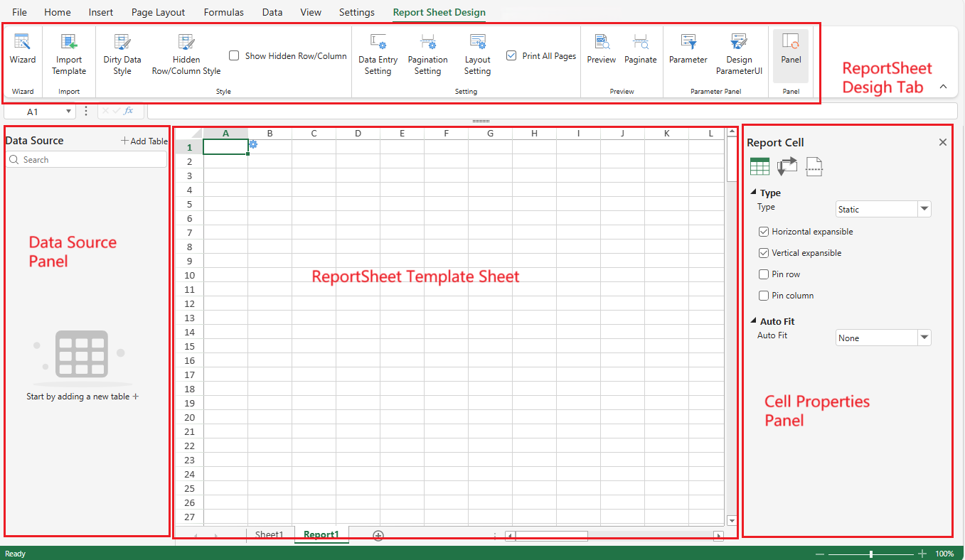
Task: Add a new sheet with plus icon
Action: click(378, 536)
